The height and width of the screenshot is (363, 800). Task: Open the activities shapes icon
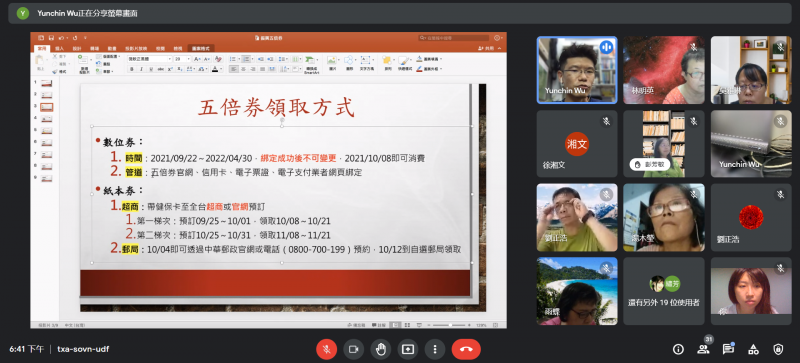[753, 349]
